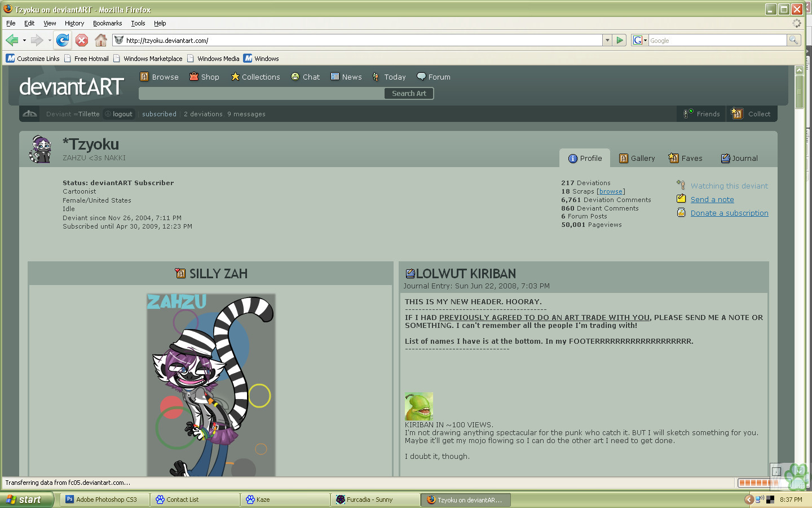Click the red Stop loading icon
This screenshot has width=812, height=508.
point(82,40)
